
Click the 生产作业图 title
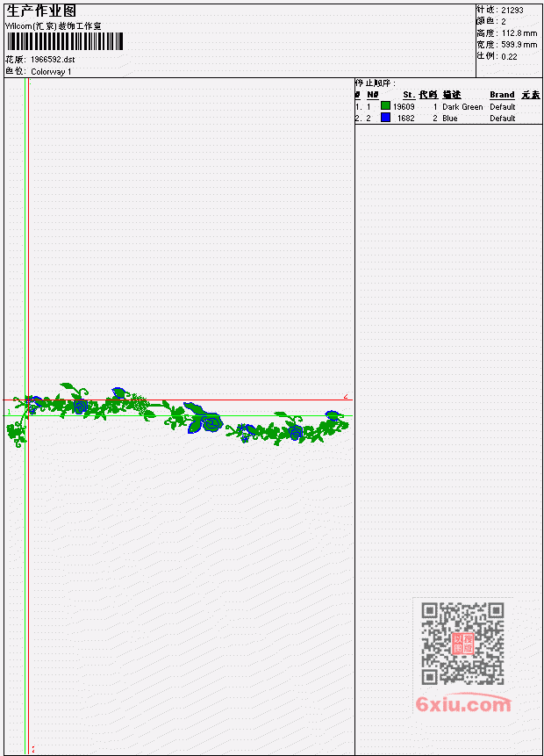click(x=41, y=11)
